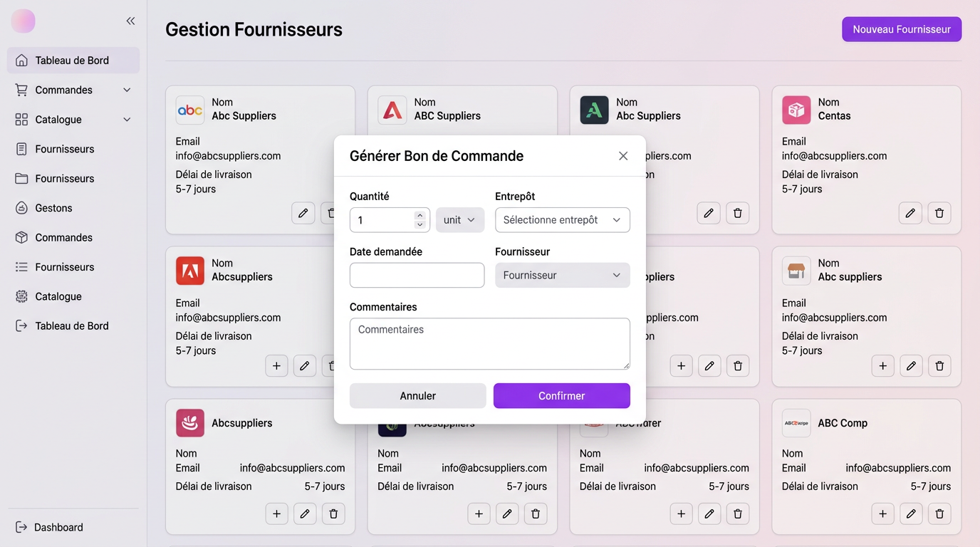Click the plus icon on ABC Comp card

pyautogui.click(x=882, y=514)
